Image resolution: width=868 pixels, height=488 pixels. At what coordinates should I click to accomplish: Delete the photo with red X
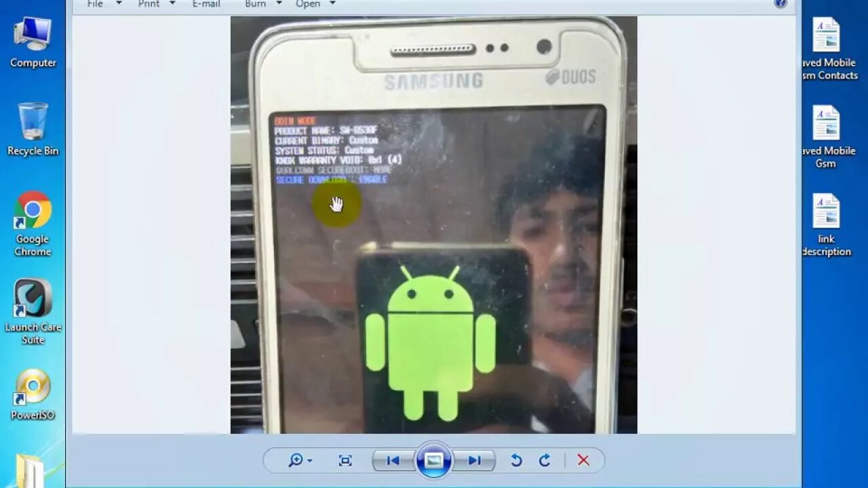583,461
